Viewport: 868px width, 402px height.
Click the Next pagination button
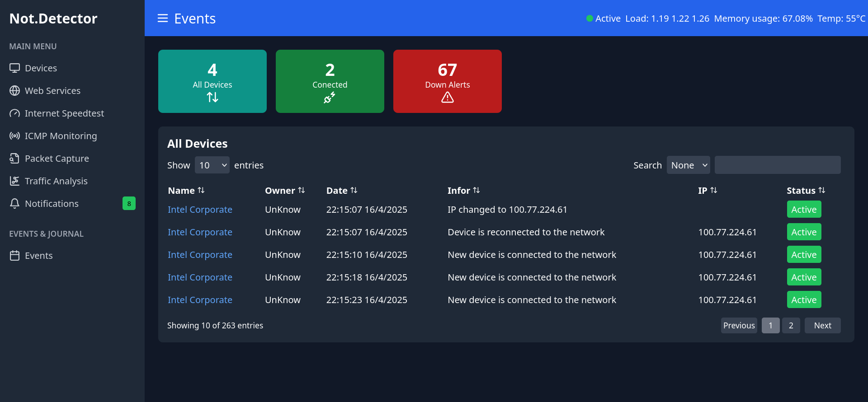[822, 325]
